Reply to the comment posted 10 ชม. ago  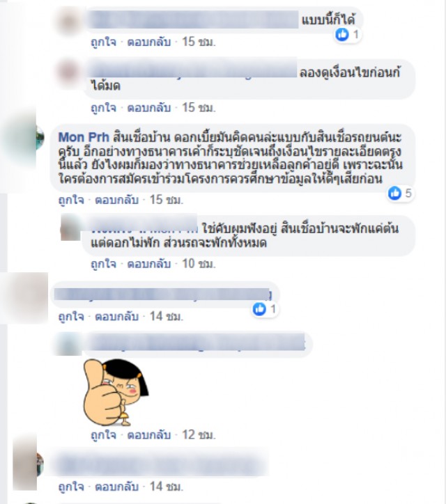point(149,264)
